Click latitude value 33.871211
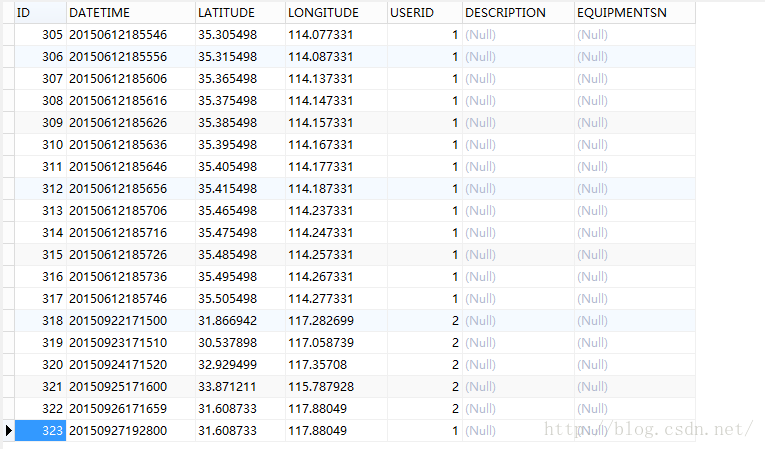Viewport: 765px width, 449px height. pyautogui.click(x=240, y=386)
